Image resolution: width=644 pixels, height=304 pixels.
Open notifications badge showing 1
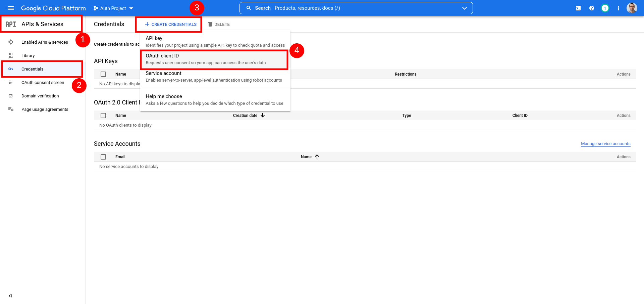click(x=605, y=8)
